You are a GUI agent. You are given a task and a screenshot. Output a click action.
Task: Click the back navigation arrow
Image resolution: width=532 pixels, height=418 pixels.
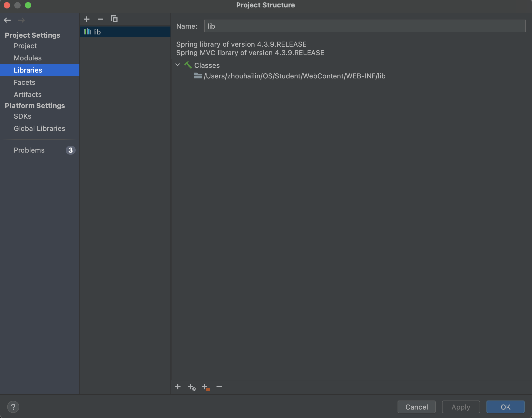click(7, 20)
